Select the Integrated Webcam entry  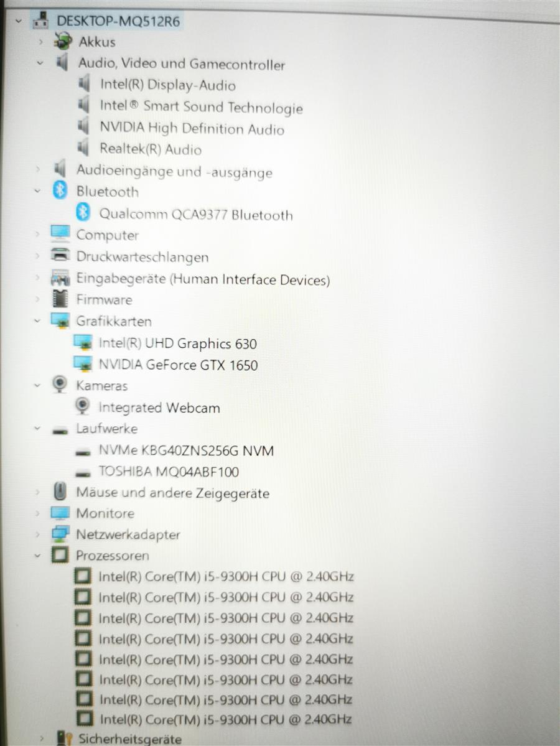pyautogui.click(x=159, y=408)
